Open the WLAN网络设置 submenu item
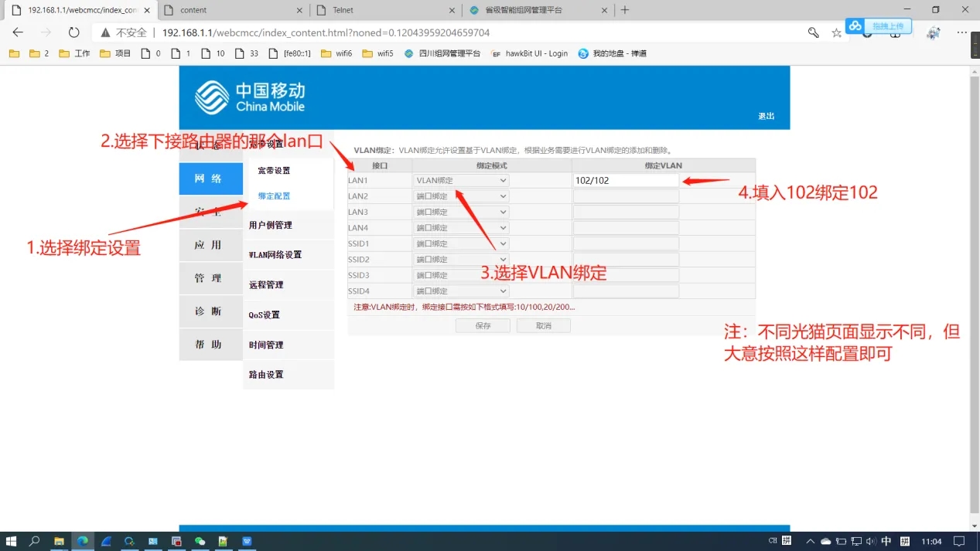Viewport: 980px width, 551px height. tap(275, 255)
